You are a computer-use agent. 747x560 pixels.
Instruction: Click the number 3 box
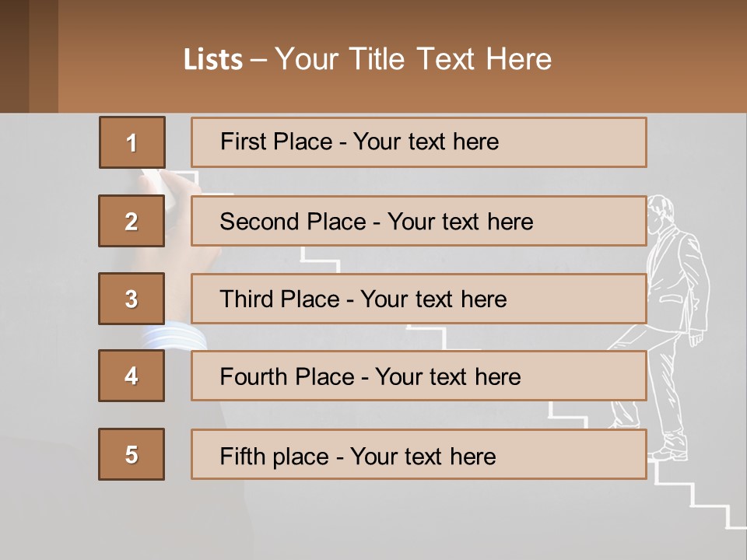132,299
